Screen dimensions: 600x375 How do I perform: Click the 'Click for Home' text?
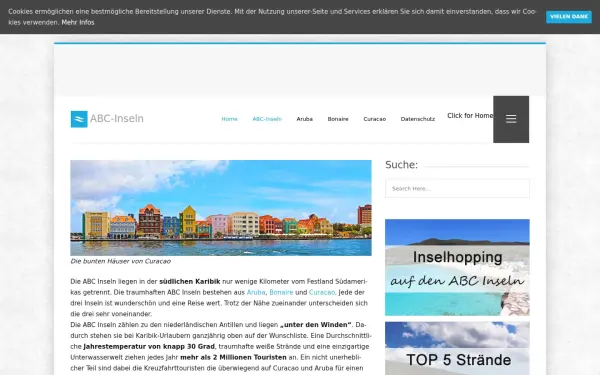pyautogui.click(x=470, y=116)
